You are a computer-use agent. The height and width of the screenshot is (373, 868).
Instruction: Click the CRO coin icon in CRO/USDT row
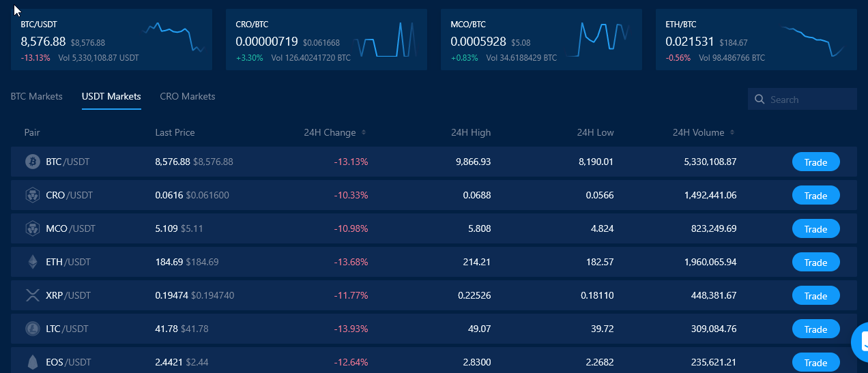[x=32, y=195]
